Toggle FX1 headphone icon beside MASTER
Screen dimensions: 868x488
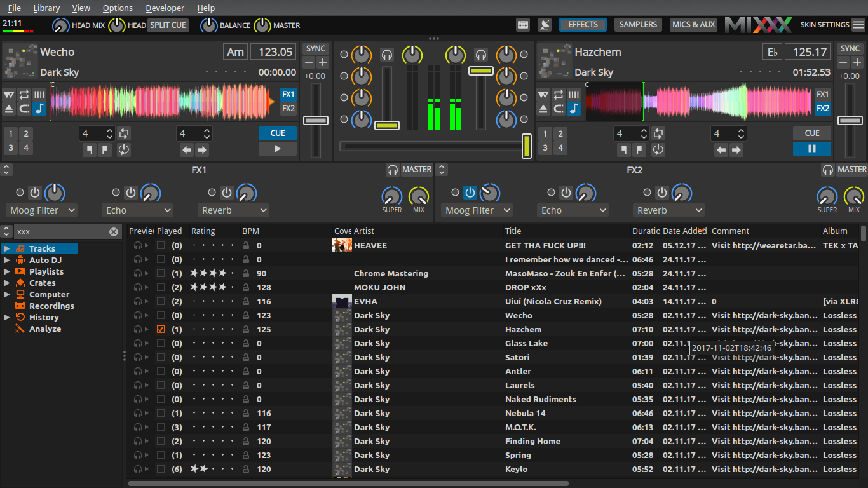(393, 170)
